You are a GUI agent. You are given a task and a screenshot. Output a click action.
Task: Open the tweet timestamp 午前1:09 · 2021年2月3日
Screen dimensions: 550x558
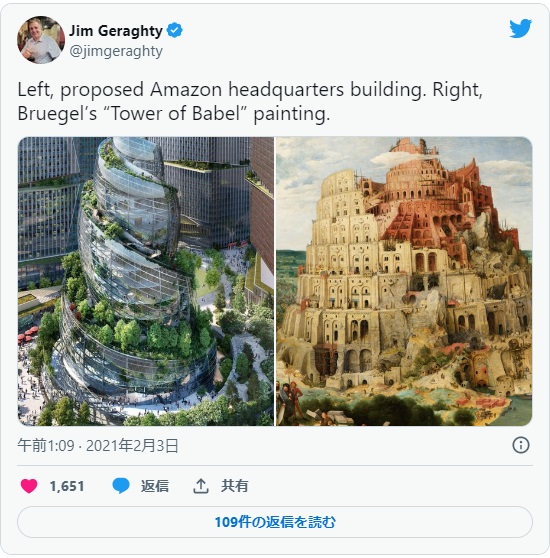click(98, 446)
